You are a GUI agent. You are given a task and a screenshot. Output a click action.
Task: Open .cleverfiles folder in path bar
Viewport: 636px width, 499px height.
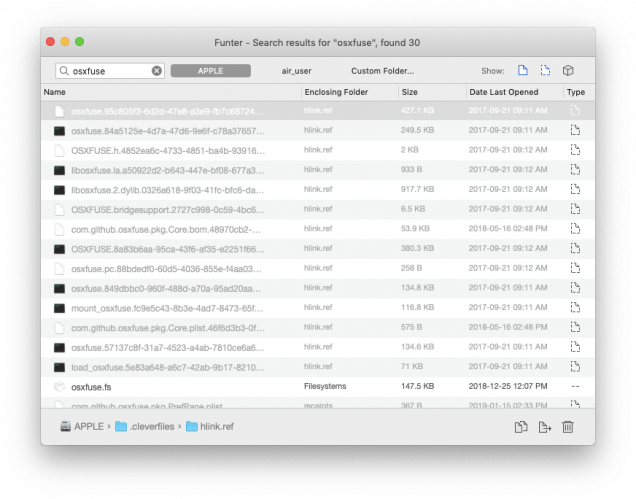pyautogui.click(x=145, y=426)
